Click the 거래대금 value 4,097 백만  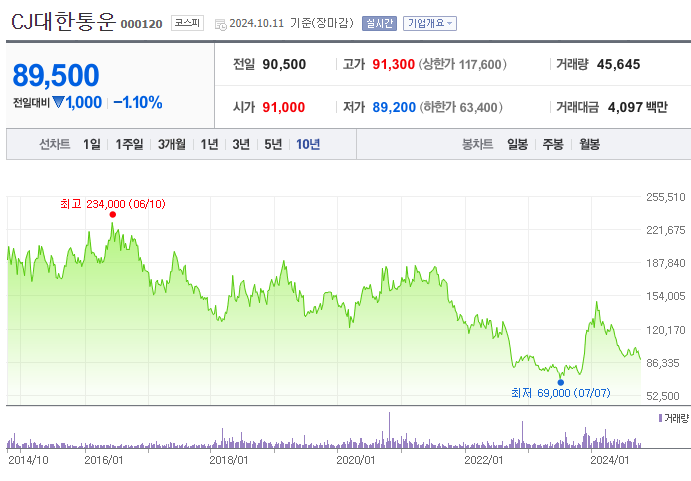click(x=638, y=107)
